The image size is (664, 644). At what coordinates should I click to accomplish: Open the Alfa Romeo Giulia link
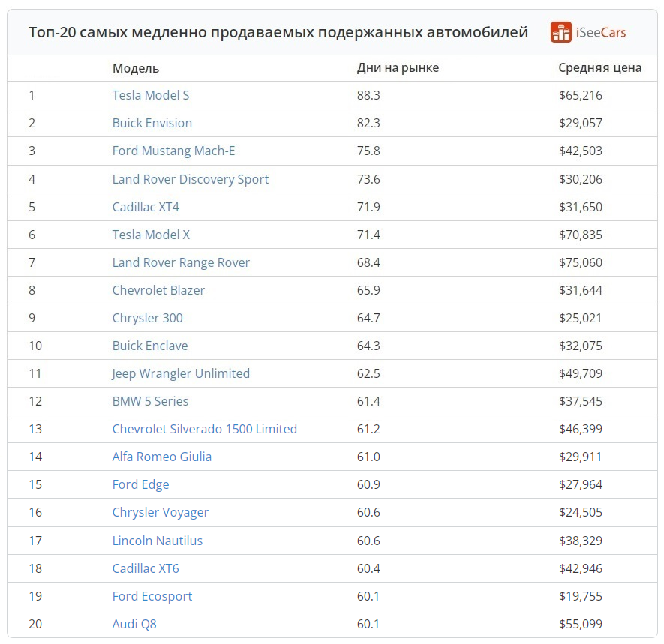click(162, 457)
